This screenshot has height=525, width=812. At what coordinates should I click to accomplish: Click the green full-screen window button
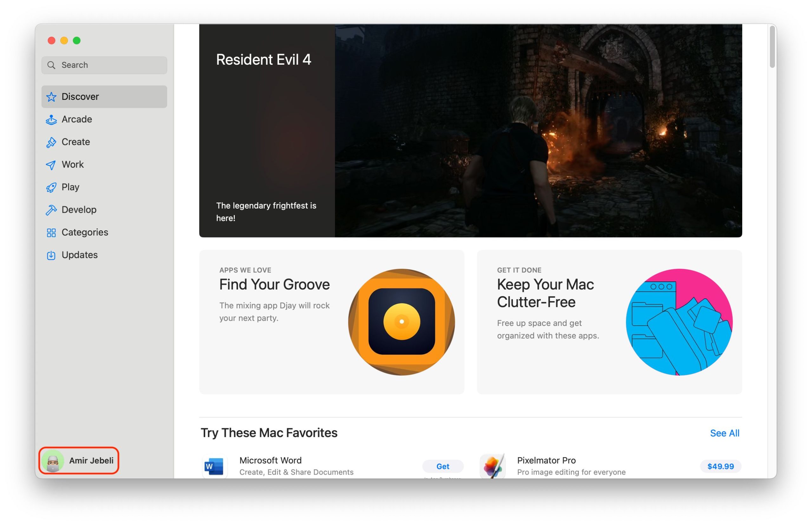(x=77, y=41)
